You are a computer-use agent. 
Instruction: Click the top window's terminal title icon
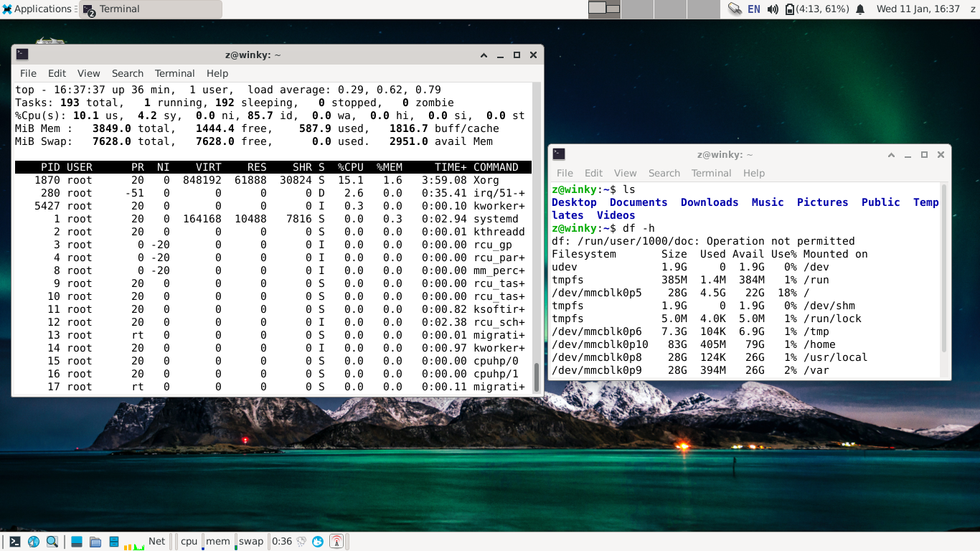click(x=22, y=55)
